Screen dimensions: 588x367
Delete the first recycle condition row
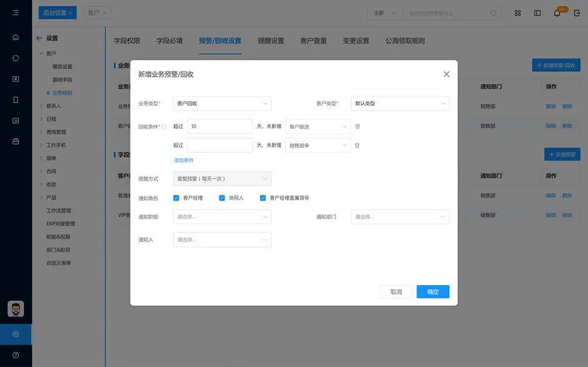[357, 126]
